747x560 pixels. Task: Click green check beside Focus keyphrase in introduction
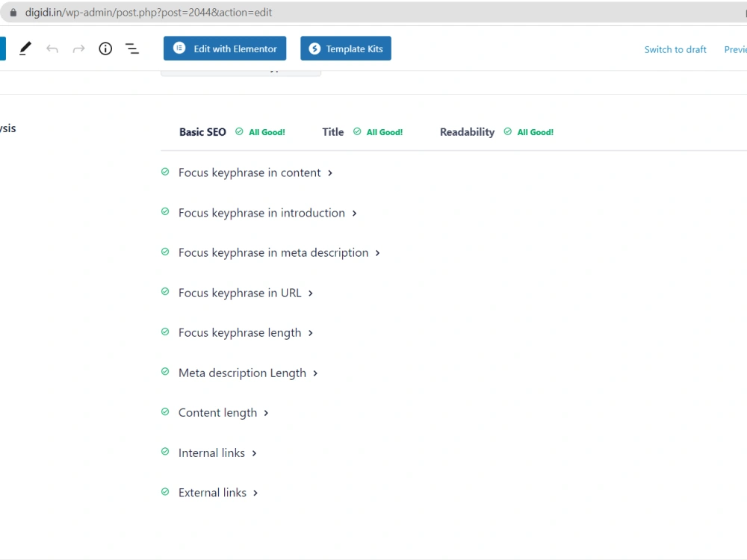(165, 211)
